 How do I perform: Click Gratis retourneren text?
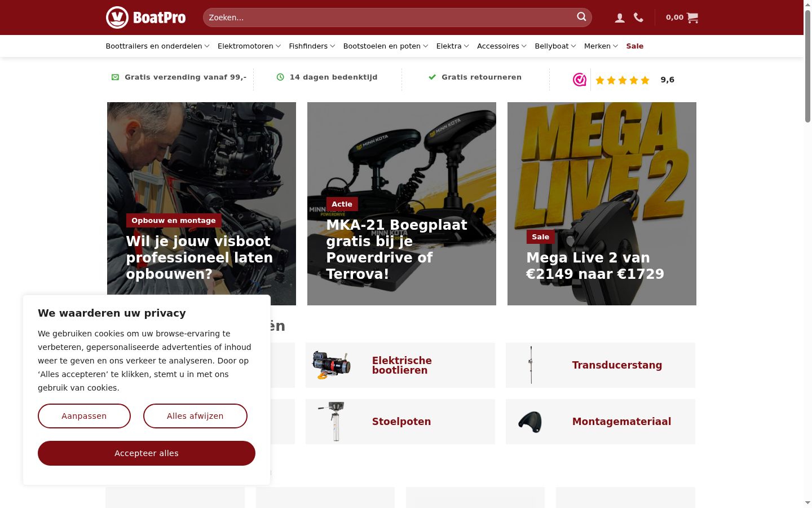(482, 77)
